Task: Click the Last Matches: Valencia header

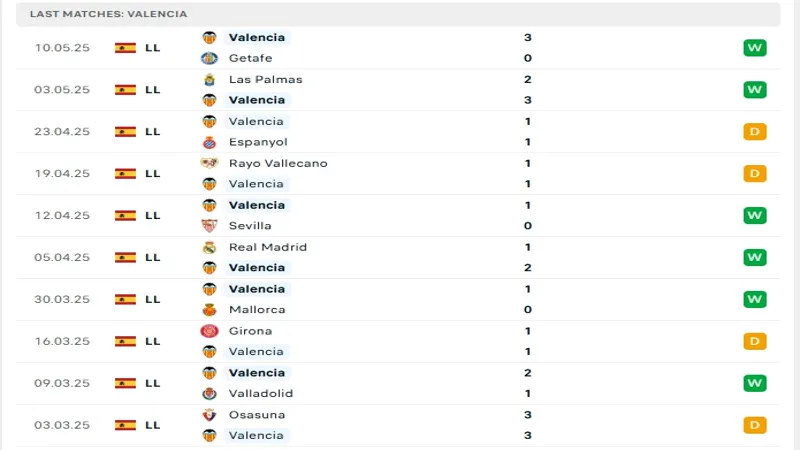Action: click(x=108, y=14)
